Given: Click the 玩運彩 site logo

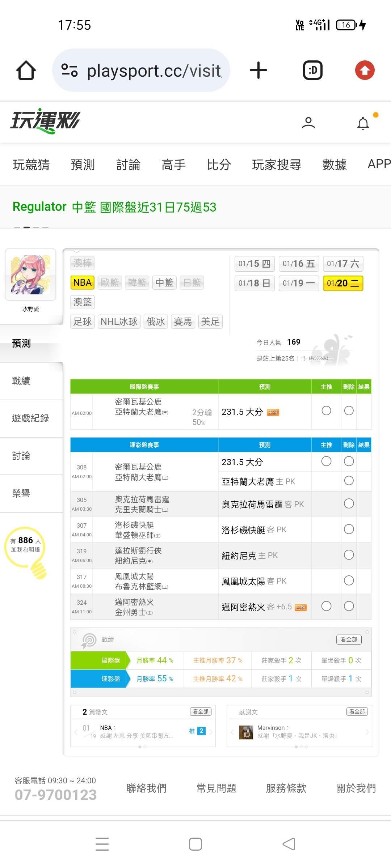Looking at the screenshot, I should coord(45,121).
